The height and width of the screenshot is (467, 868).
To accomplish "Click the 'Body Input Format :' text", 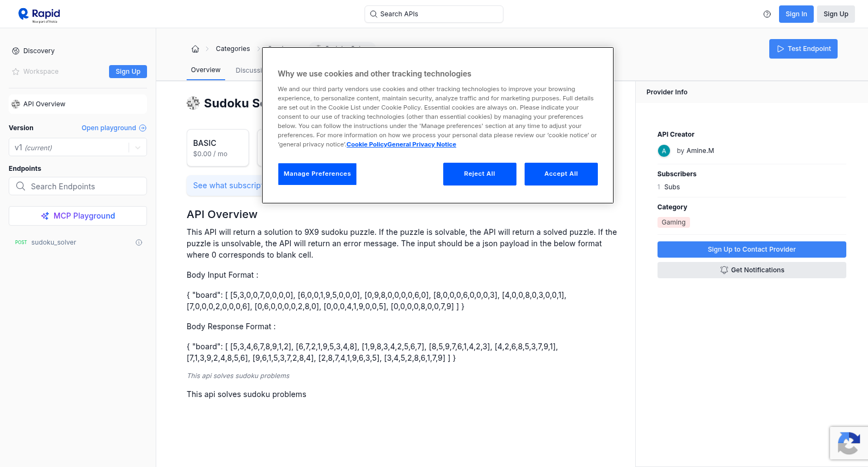I will pyautogui.click(x=222, y=275).
